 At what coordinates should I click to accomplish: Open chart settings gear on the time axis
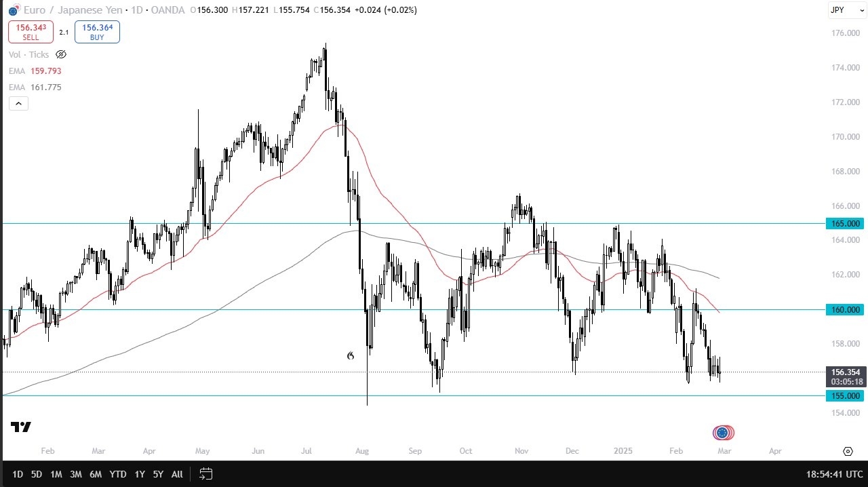[x=848, y=451]
